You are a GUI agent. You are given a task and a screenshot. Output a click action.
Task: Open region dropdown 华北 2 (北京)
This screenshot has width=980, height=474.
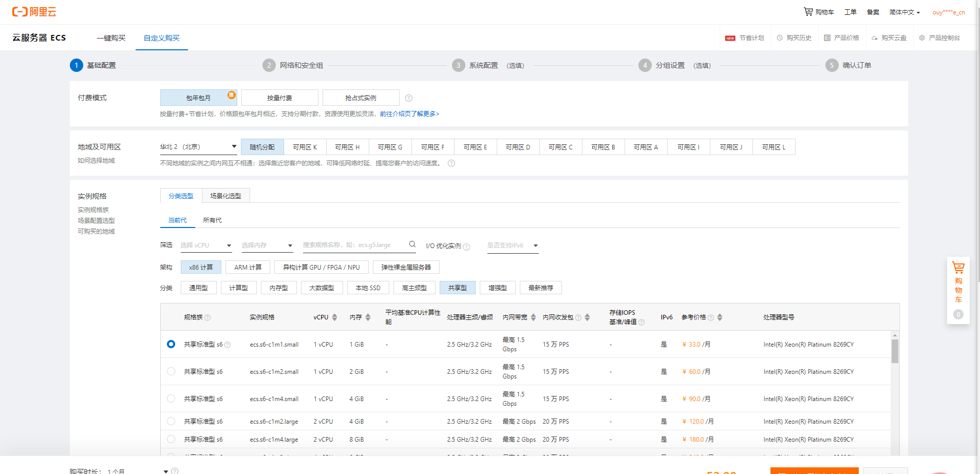point(198,147)
